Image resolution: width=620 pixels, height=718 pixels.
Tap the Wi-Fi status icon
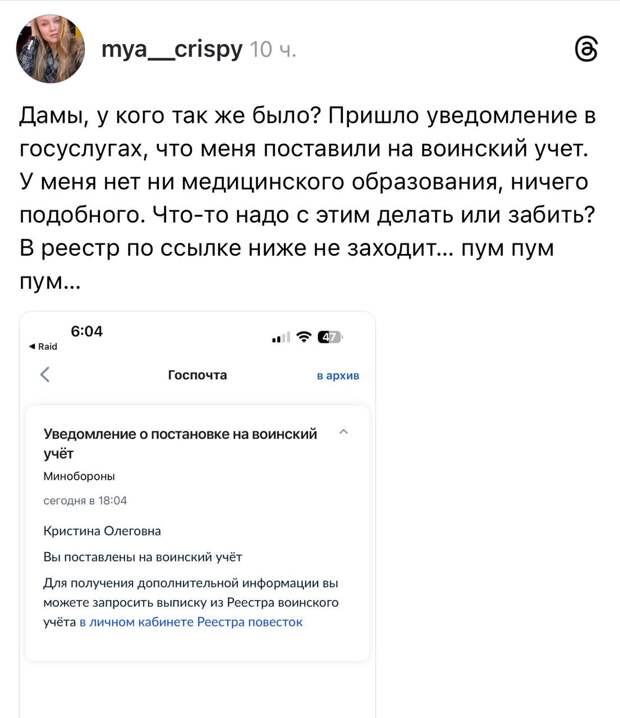point(304,338)
